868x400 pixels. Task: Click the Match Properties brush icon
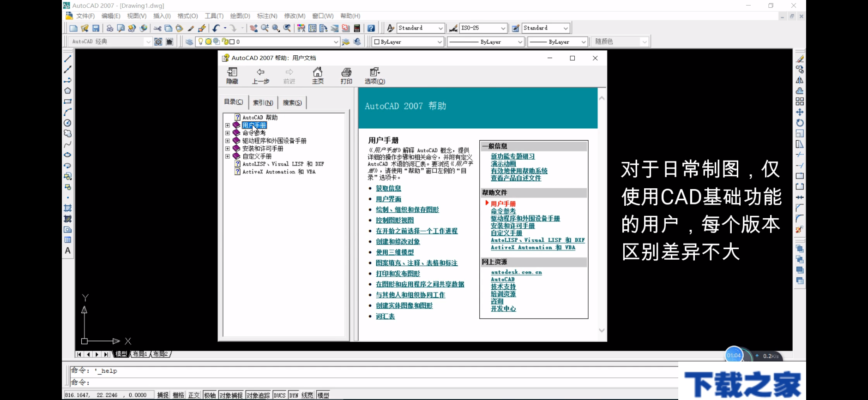191,28
